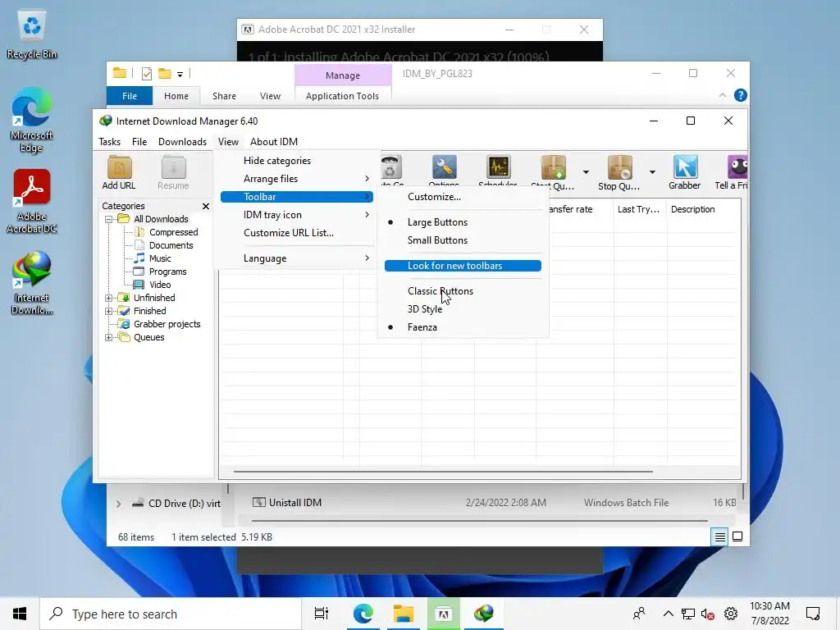This screenshot has width=840, height=630.
Task: Switch to Explorer Home tab
Action: 176,96
